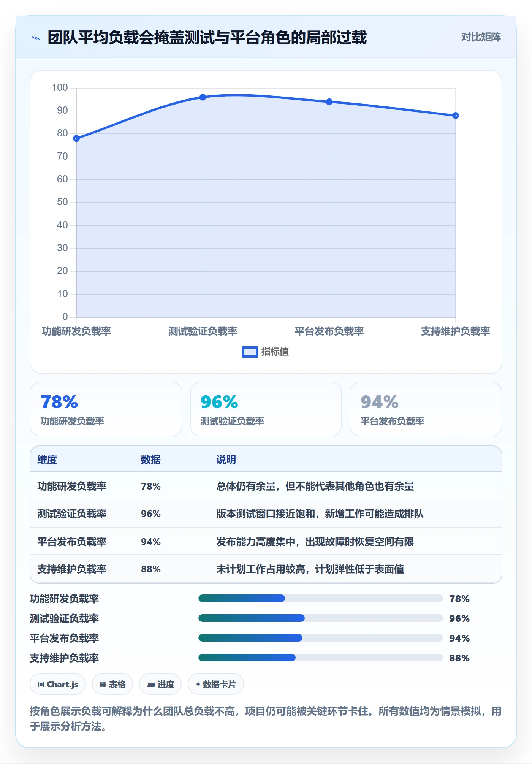Click the 78% value in the table
This screenshot has height=764, width=532.
pos(151,486)
